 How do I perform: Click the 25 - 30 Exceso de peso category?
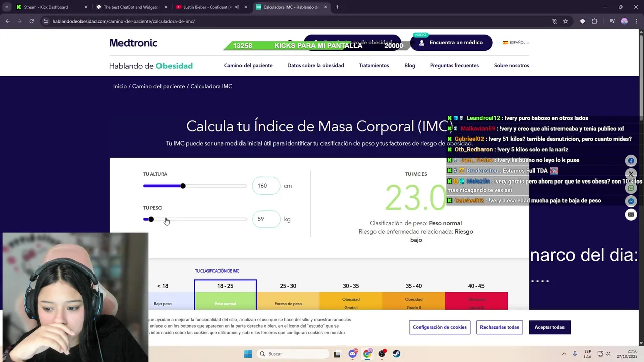(x=288, y=295)
